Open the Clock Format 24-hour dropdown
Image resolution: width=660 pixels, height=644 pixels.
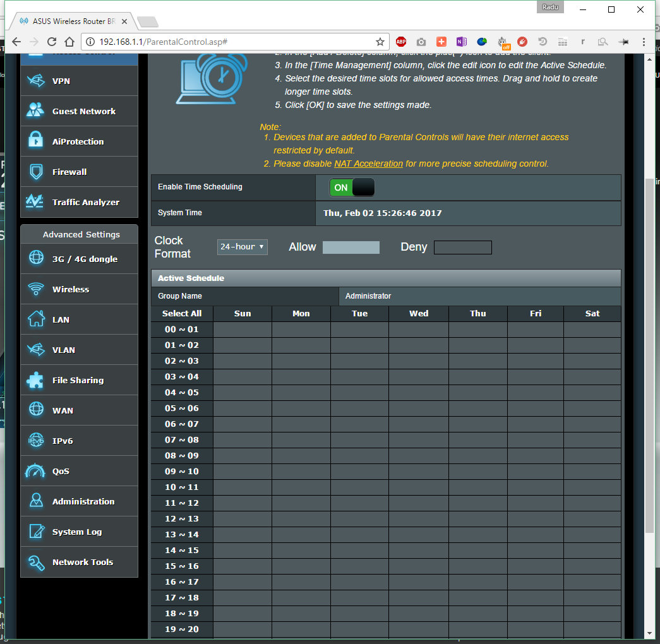242,247
